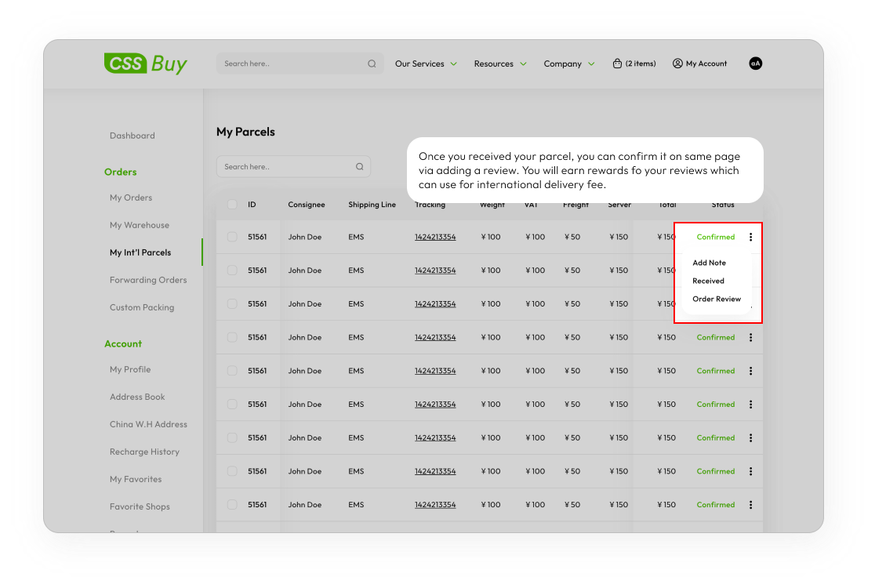Expand the Our Services dropdown
The width and height of the screenshot is (875, 588).
tap(426, 64)
